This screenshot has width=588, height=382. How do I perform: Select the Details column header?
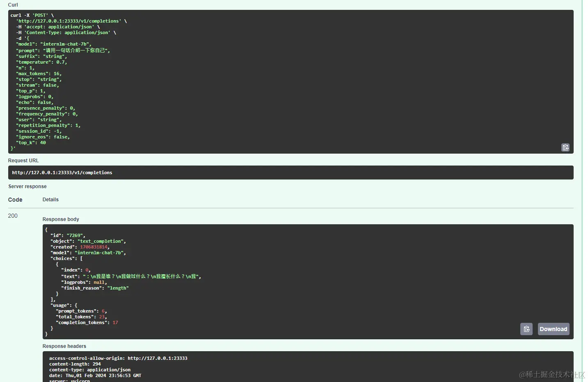coord(50,200)
